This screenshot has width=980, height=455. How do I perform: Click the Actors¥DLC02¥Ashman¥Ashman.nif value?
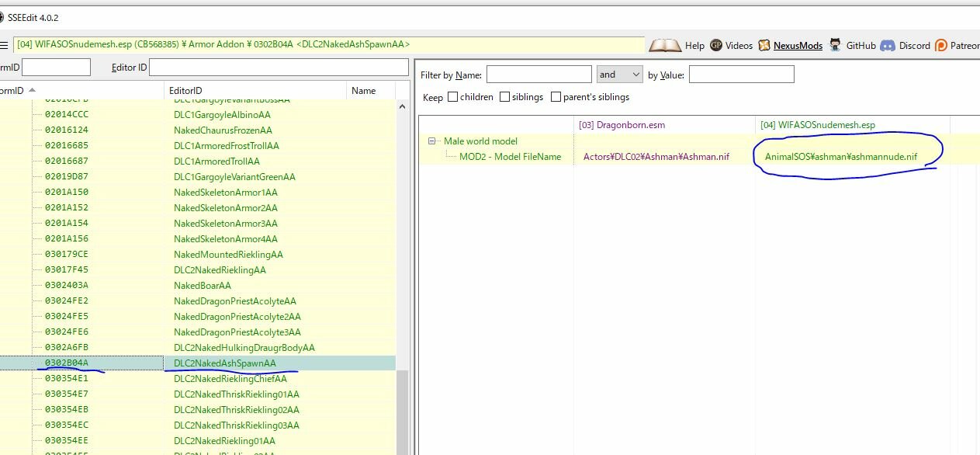click(x=656, y=157)
